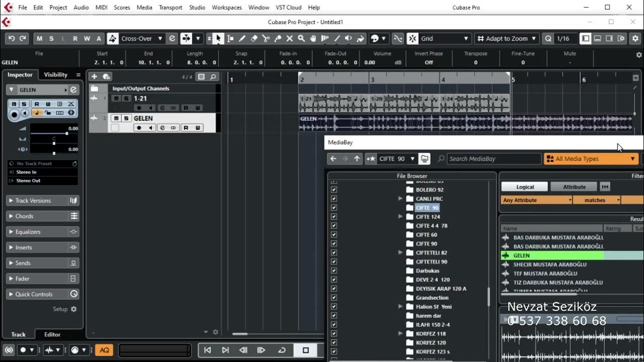The image size is (644, 362).
Task: Click the Add Track plus button
Action: point(94,76)
